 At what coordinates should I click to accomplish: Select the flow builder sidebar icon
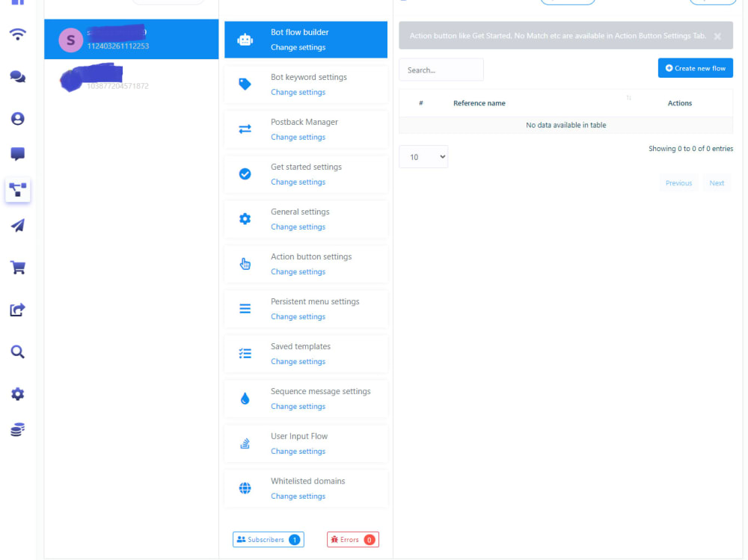(x=18, y=190)
